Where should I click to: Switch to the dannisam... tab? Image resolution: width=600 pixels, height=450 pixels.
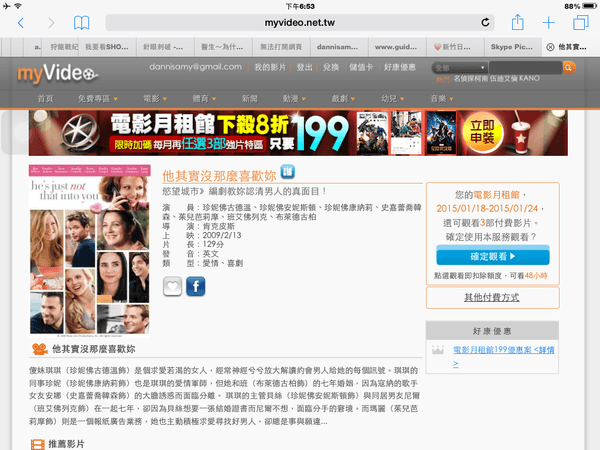(339, 47)
